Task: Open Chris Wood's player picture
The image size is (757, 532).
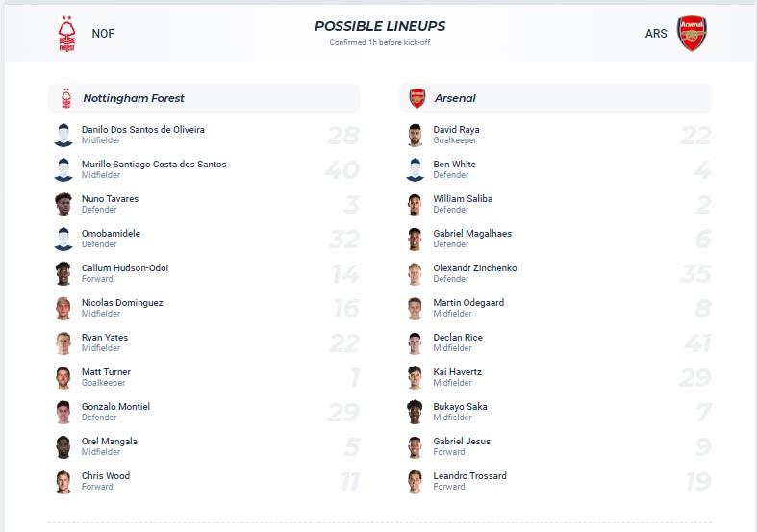Action: (63, 481)
